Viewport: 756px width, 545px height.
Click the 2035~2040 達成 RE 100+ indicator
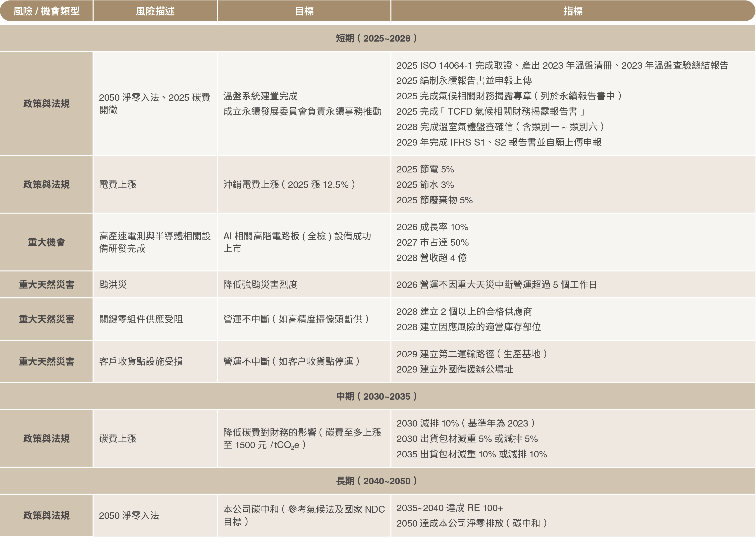[x=449, y=508]
